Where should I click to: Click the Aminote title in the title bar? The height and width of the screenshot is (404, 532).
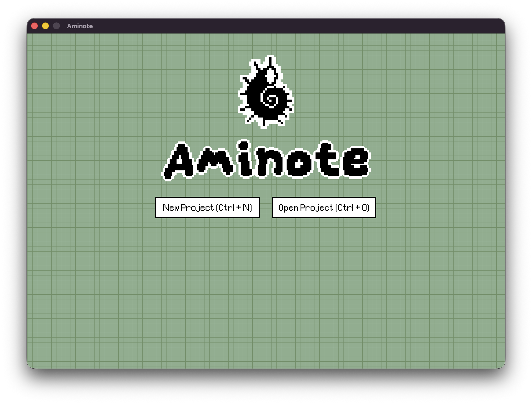(x=80, y=26)
